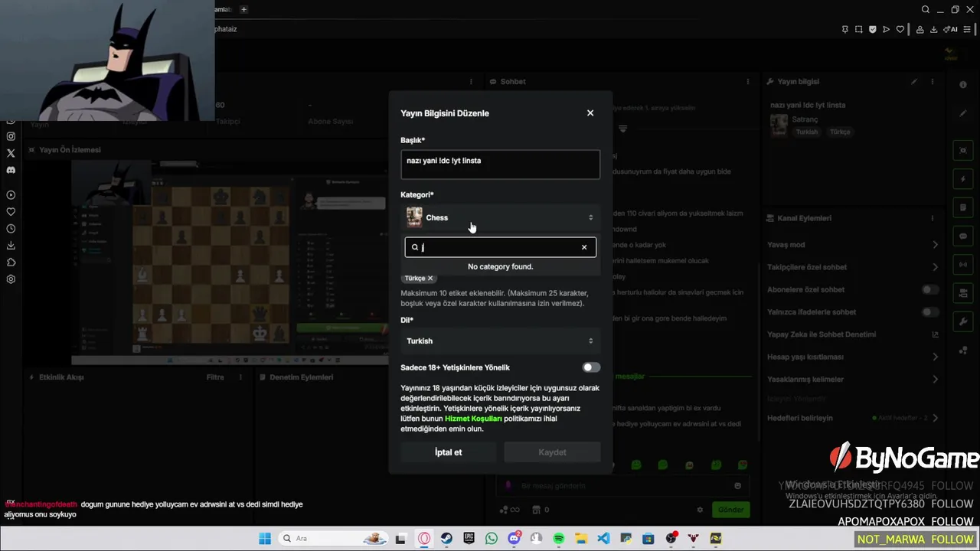Click the address bar heart bookmark icon
The height and width of the screenshot is (551, 980).
pos(900,29)
